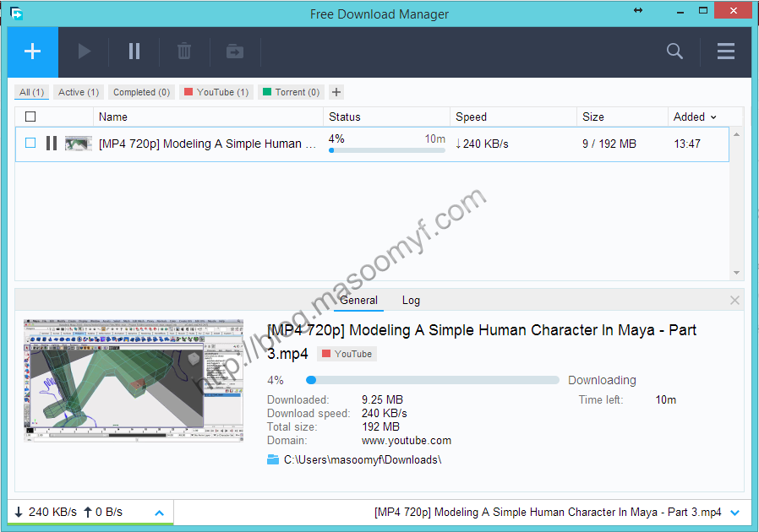Click the large Maya video preview thumbnail
Screen dimensions: 759x532
(x=134, y=381)
